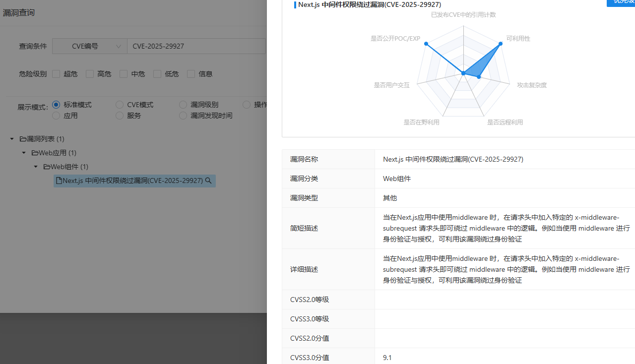Viewport: 635px width, 364px height.
Task: Click the Web应用 folder icon
Action: (x=36, y=153)
